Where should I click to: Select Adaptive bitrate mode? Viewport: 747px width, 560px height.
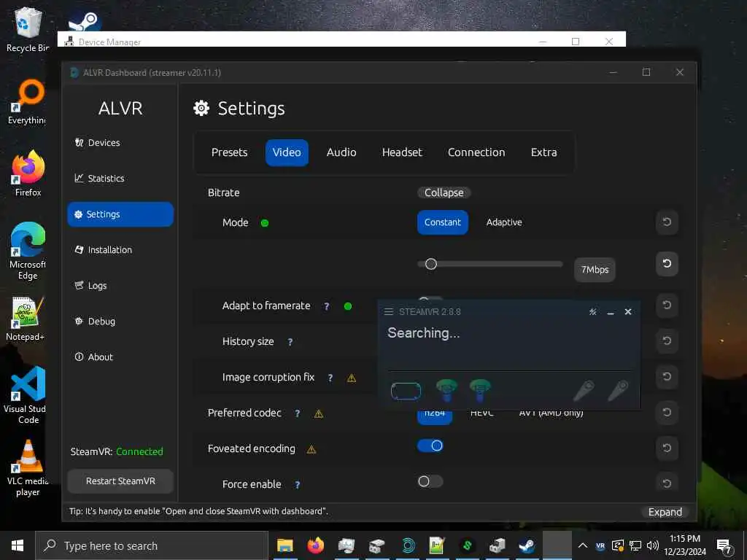[x=504, y=222]
